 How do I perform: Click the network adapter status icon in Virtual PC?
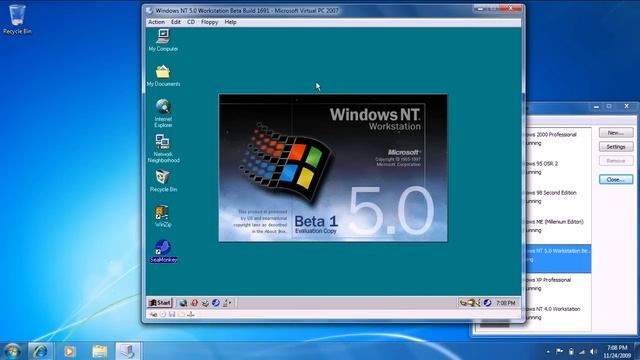pos(191,314)
